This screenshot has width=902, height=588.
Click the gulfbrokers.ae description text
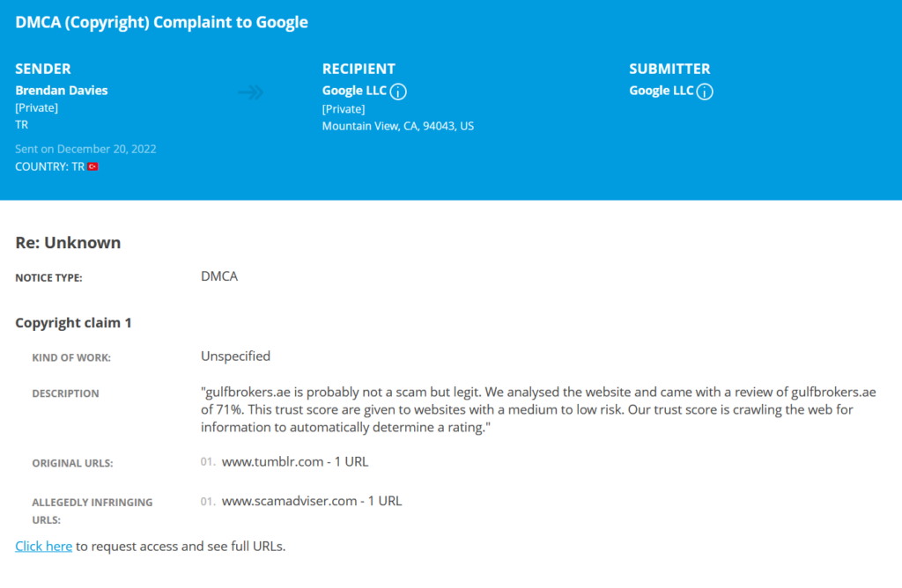(x=538, y=409)
